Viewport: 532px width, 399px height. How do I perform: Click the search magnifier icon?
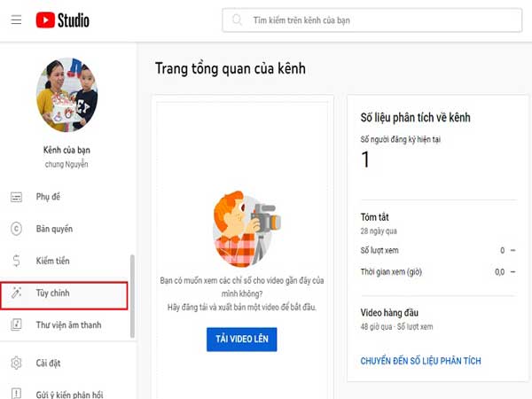pyautogui.click(x=237, y=20)
